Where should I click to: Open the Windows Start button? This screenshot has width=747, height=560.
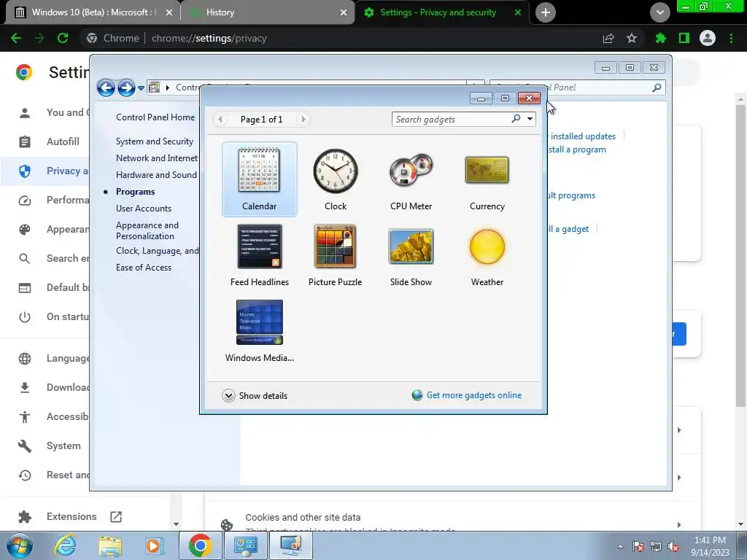pos(20,545)
